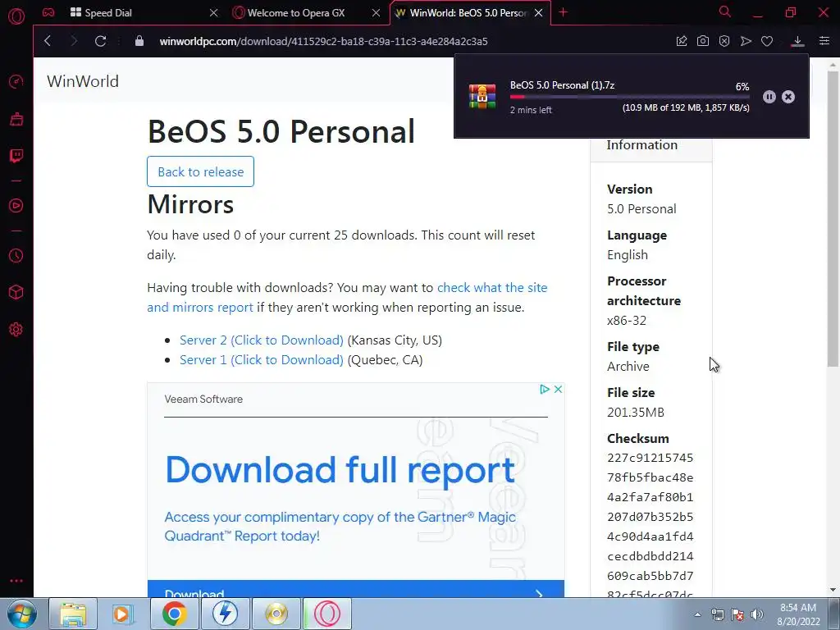This screenshot has height=630, width=840.
Task: Click the edit page icon in address bar
Action: [x=682, y=41]
